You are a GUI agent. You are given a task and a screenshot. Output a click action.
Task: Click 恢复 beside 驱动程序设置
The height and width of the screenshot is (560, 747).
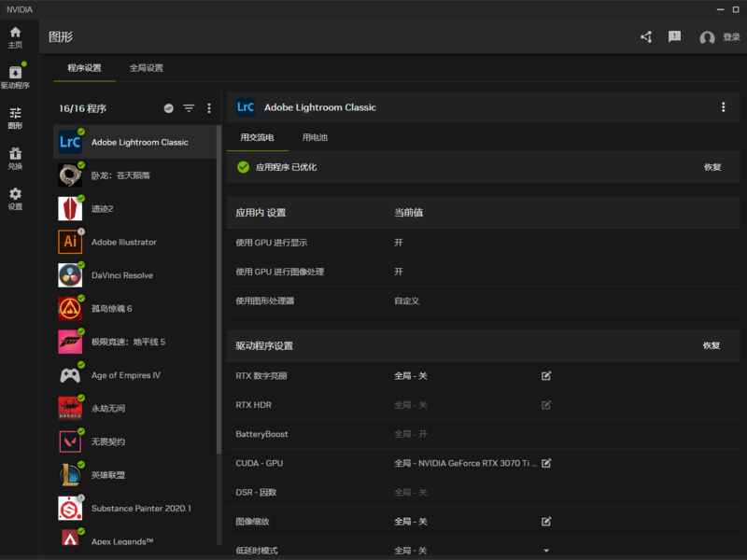click(712, 345)
